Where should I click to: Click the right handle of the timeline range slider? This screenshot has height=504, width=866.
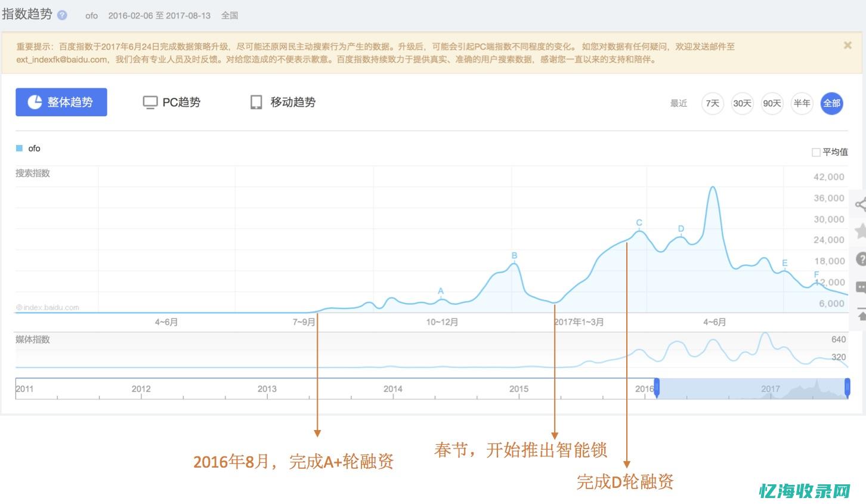[x=848, y=388]
